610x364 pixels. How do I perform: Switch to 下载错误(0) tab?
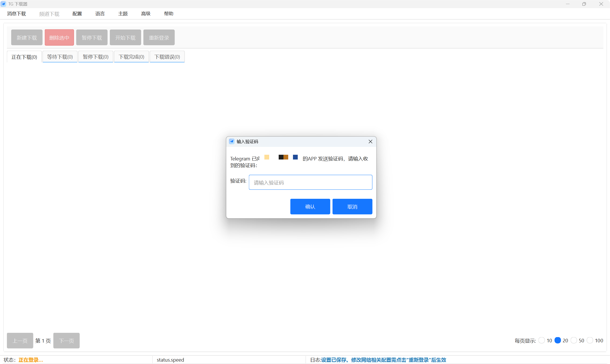point(167,57)
